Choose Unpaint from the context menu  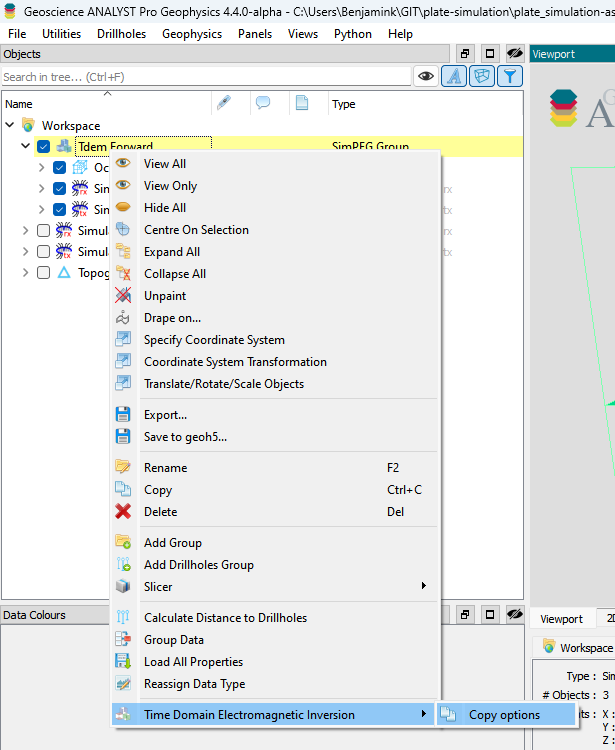[x=165, y=296]
